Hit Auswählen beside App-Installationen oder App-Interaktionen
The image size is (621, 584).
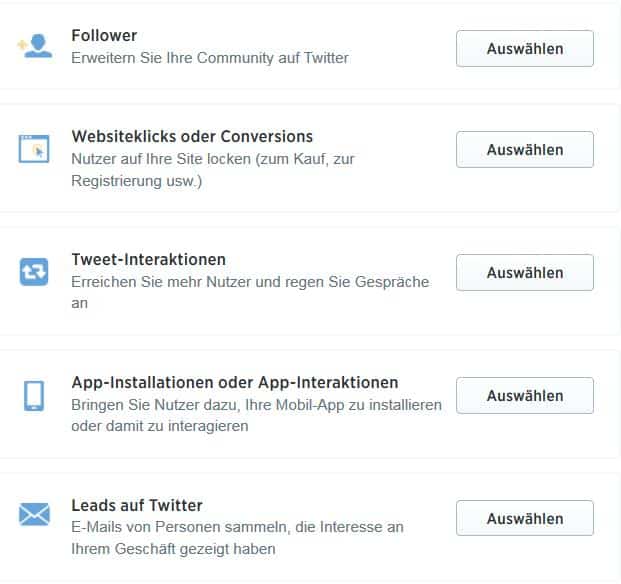pyautogui.click(x=524, y=395)
